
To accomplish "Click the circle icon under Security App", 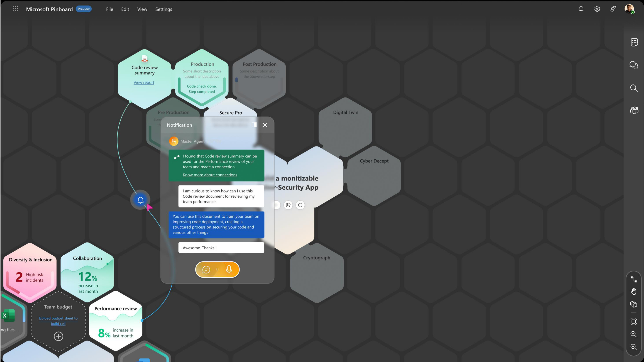I will click(300, 205).
